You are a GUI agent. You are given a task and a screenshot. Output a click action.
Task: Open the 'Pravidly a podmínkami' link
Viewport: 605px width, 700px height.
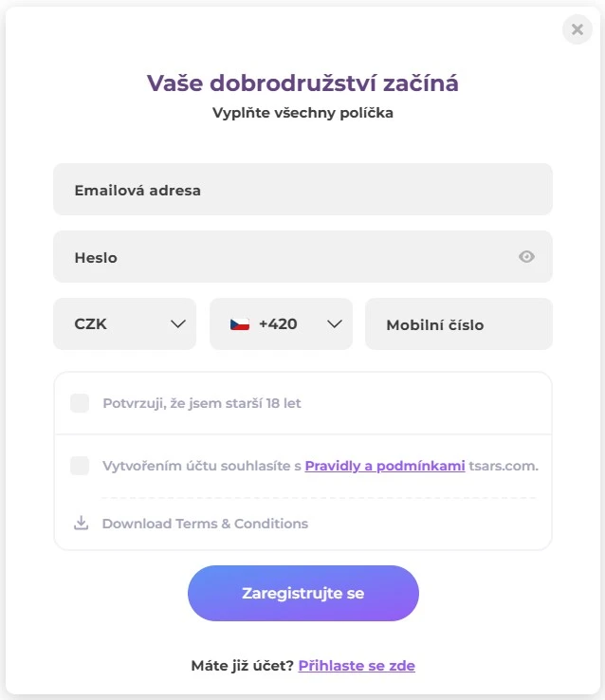point(385,466)
